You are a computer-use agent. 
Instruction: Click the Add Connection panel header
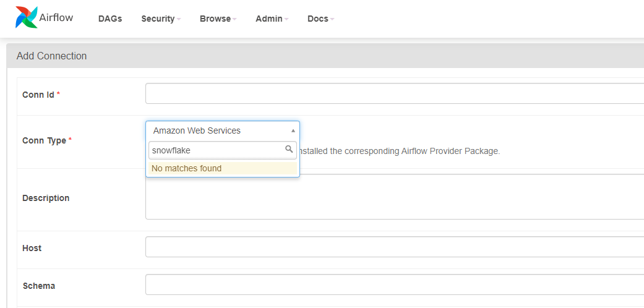pyautogui.click(x=52, y=56)
